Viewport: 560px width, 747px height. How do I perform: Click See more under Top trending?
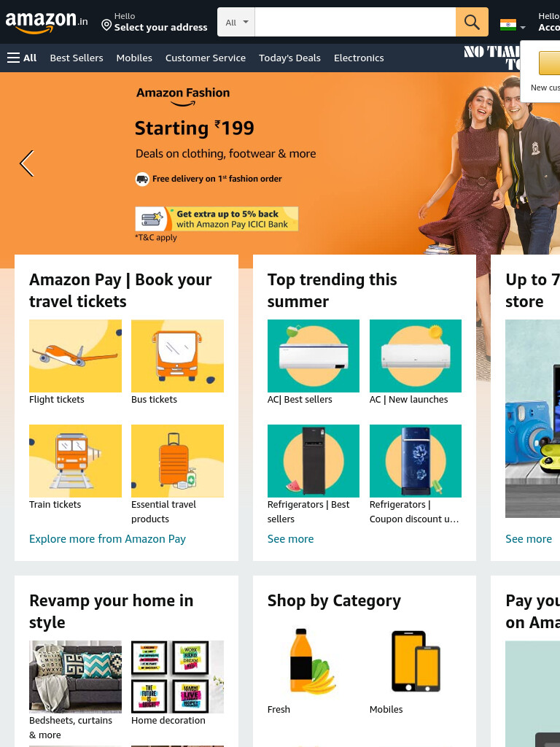tap(290, 539)
